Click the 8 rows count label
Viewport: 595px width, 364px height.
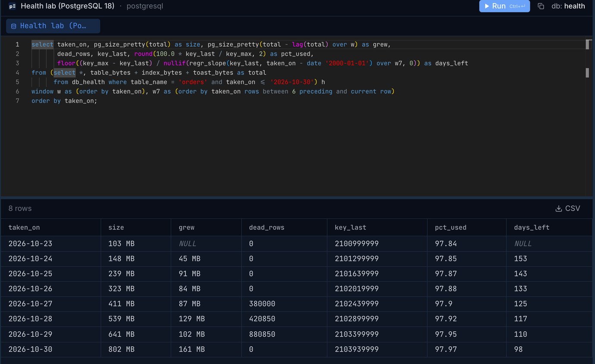tap(20, 208)
